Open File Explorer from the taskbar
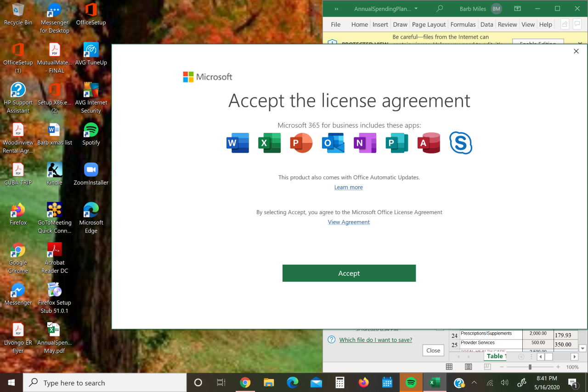 tap(269, 382)
